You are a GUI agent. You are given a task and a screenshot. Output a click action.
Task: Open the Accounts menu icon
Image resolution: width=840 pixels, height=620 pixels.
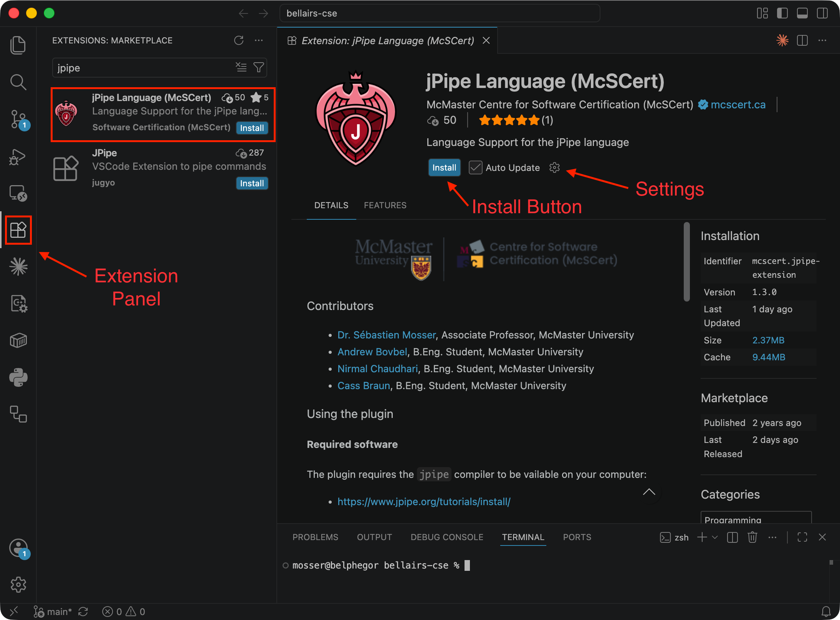19,549
